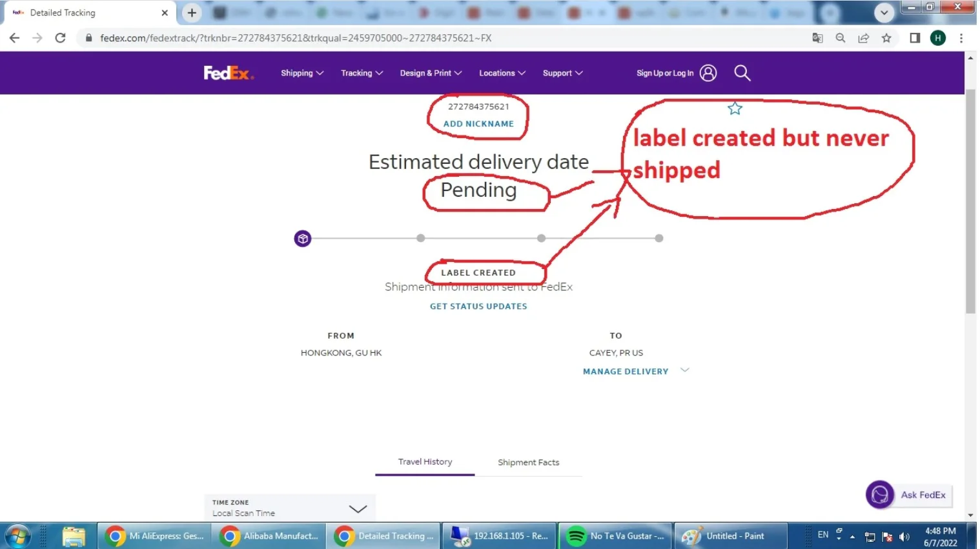Switch to Alibaba Manufacturer Chrome window
The height and width of the screenshot is (549, 980).
pyautogui.click(x=270, y=536)
